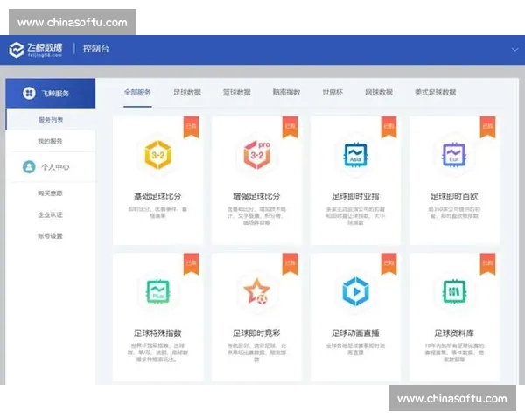The width and height of the screenshot is (525, 420).
Task: Open the 足球特殊指数 service title
Action: (157, 333)
